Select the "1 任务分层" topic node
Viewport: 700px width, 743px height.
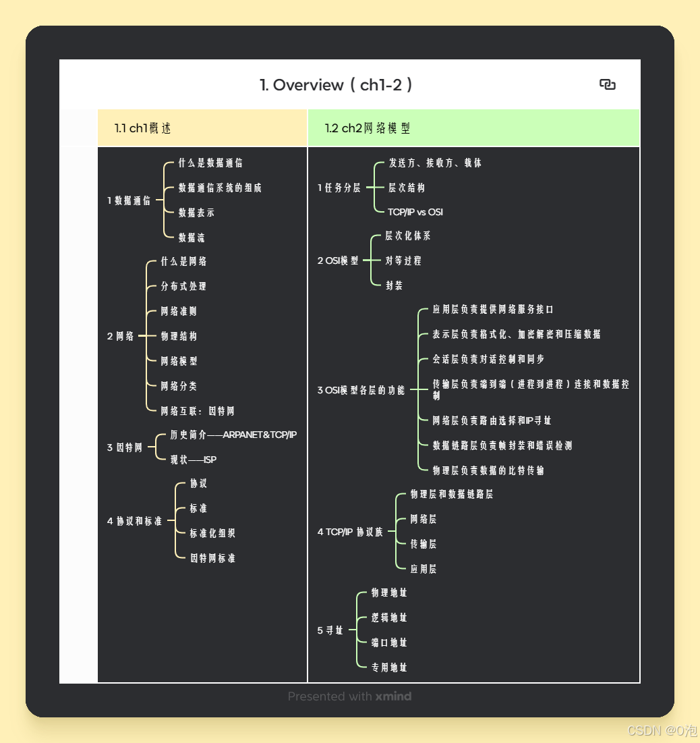coord(339,188)
